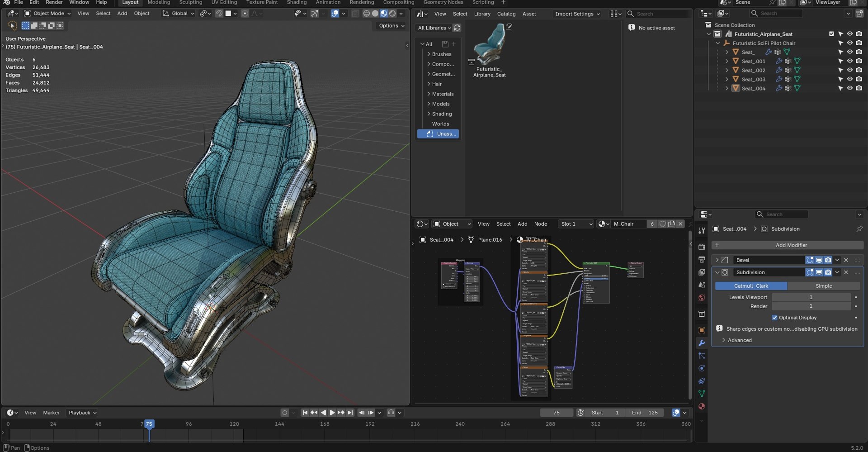Toggle Subdivision modifier render display
The height and width of the screenshot is (452, 868).
tap(828, 272)
